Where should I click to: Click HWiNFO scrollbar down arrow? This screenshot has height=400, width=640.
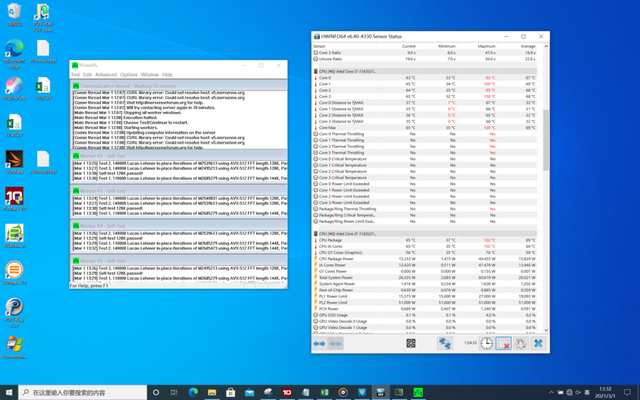[546, 330]
